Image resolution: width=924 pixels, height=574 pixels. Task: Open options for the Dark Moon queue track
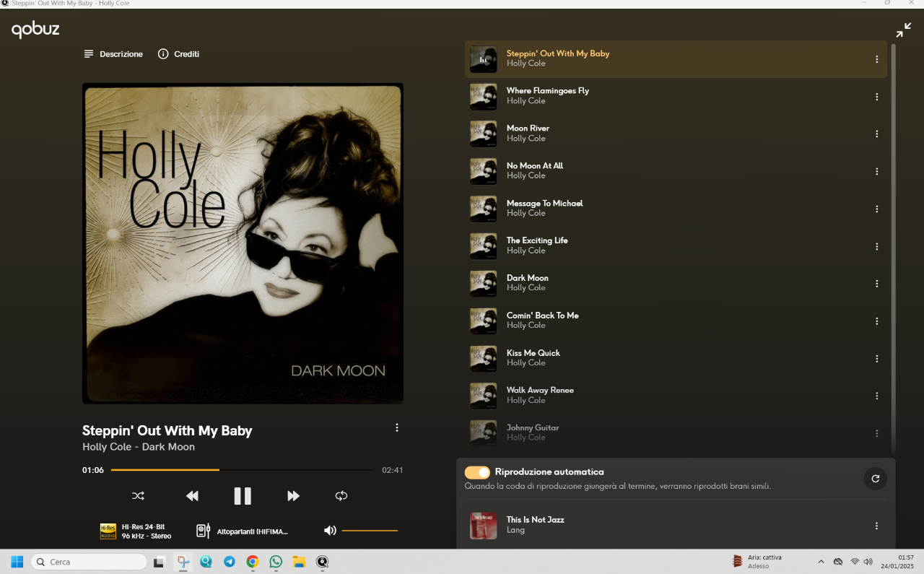click(x=877, y=284)
